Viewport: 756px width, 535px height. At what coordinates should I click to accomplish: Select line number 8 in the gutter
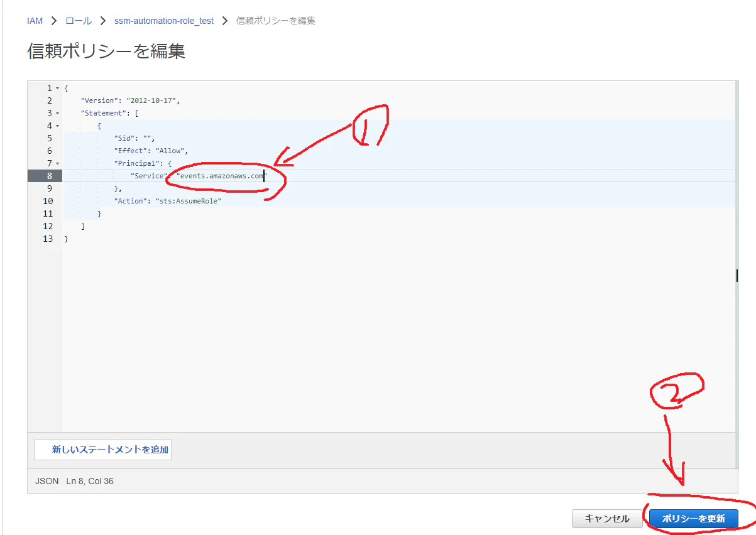point(50,176)
